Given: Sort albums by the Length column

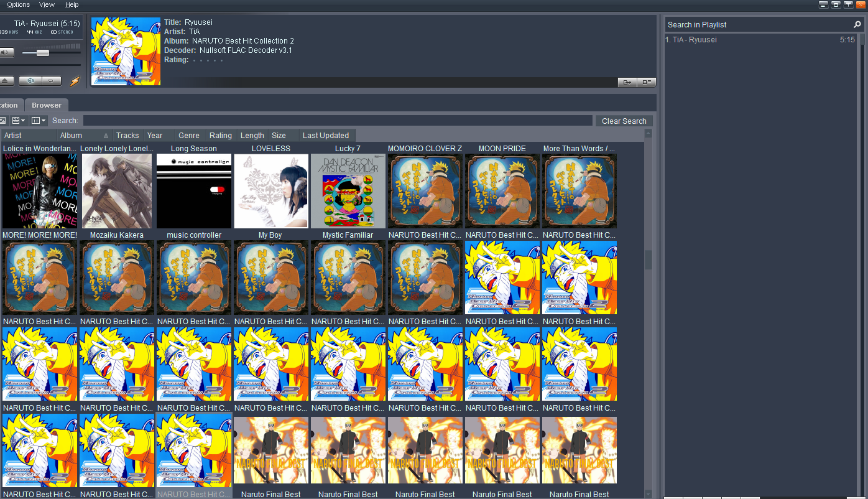Looking at the screenshot, I should [x=252, y=135].
